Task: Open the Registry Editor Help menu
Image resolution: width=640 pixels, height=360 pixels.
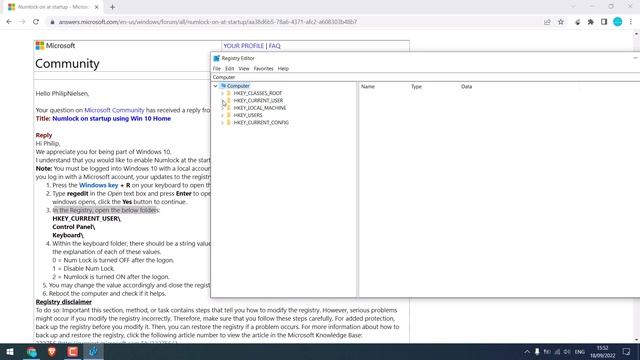Action: click(x=283, y=69)
